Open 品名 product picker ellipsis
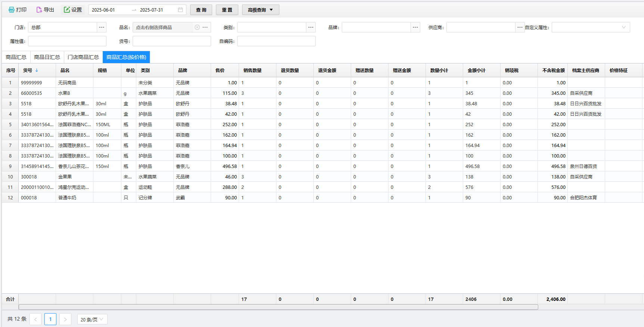 coord(205,27)
